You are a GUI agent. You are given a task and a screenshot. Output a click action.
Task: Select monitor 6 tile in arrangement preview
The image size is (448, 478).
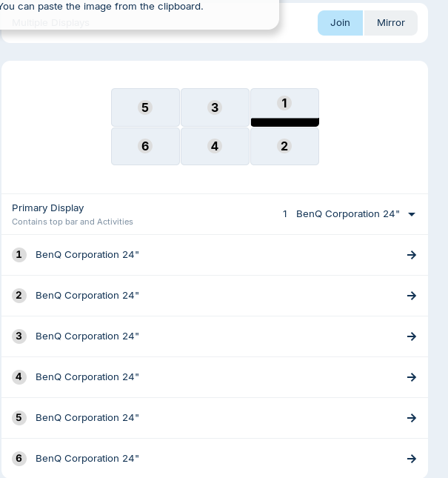point(145,146)
